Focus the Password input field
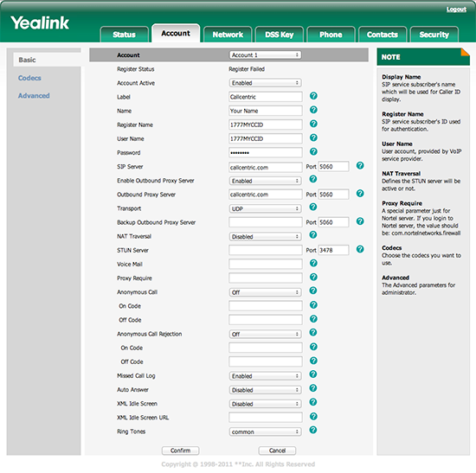The height and width of the screenshot is (473, 476). click(266, 152)
